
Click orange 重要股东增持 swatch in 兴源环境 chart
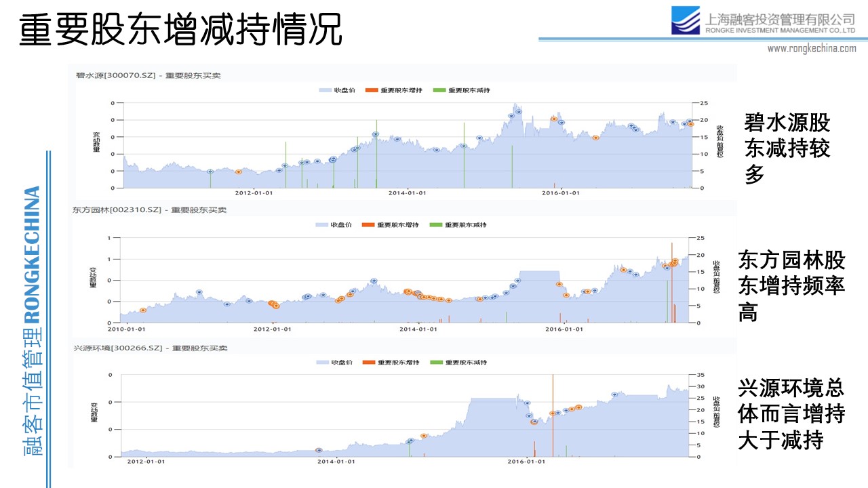(x=369, y=363)
